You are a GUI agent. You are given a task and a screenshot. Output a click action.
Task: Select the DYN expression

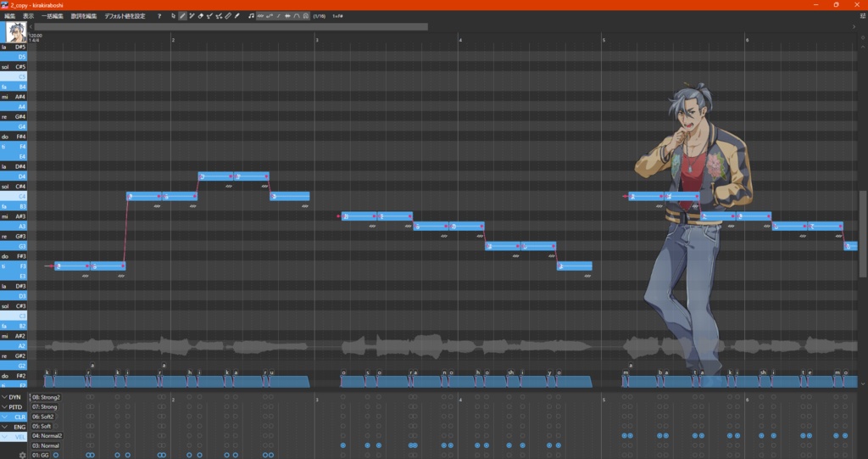click(15, 397)
